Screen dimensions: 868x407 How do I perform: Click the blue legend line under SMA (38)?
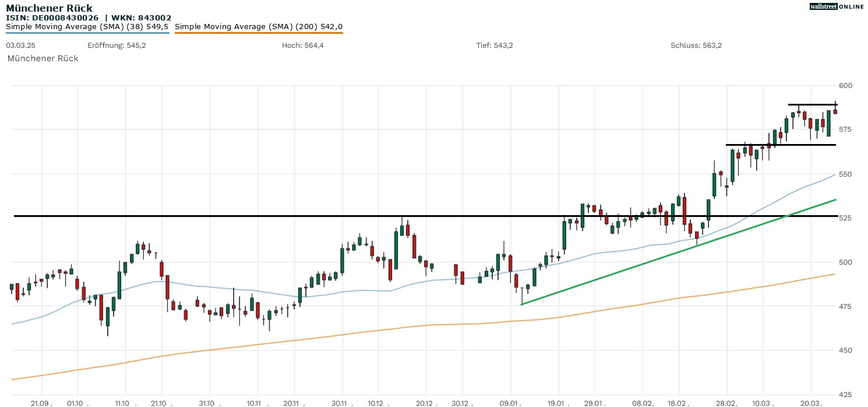[87, 33]
